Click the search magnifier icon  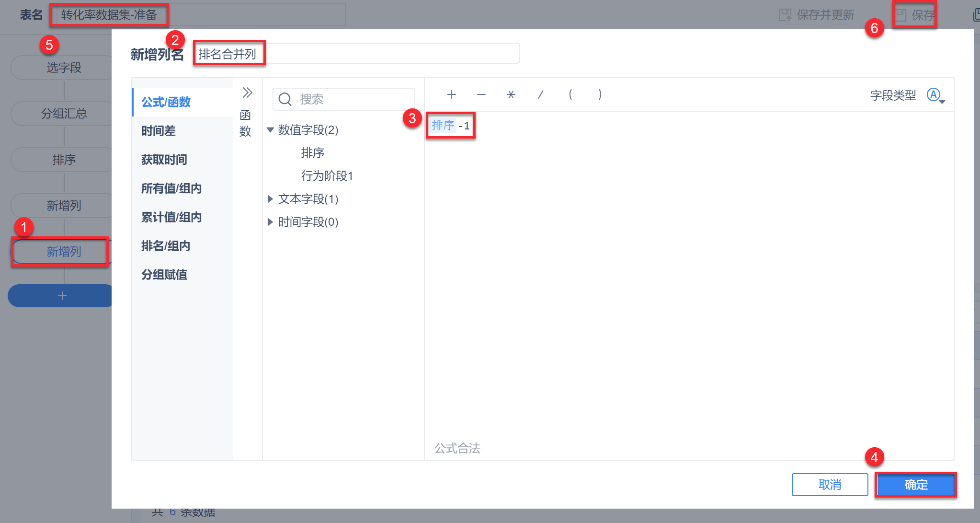(x=285, y=99)
